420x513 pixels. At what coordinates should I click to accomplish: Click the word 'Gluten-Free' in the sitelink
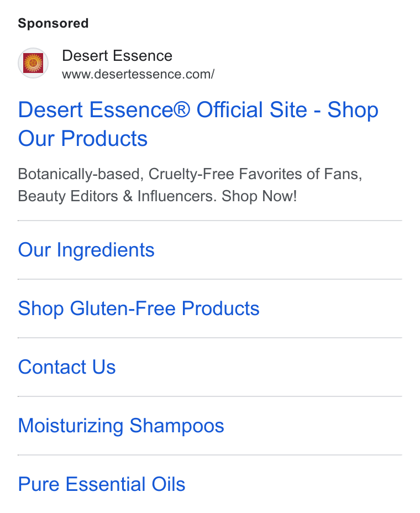tap(123, 308)
